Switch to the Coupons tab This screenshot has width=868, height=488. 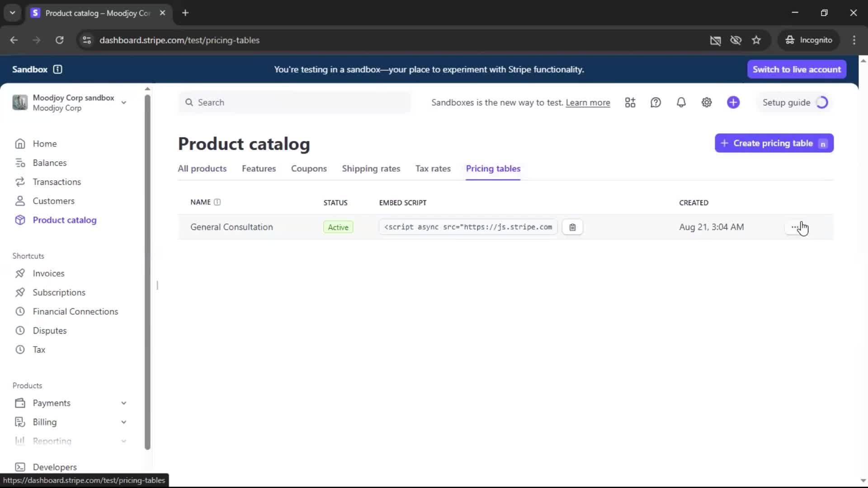click(x=309, y=169)
